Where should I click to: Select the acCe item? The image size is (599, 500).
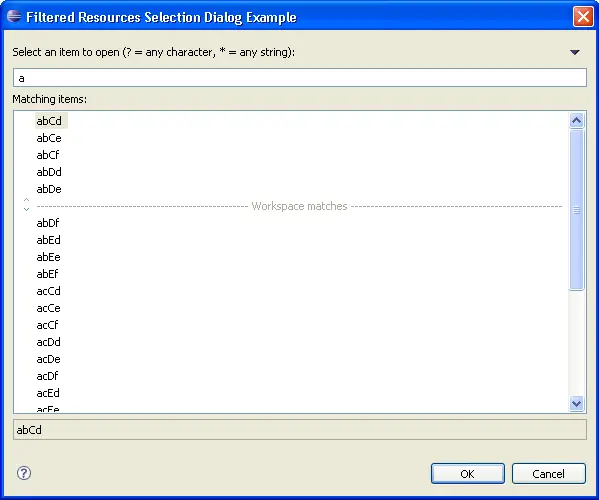point(49,308)
